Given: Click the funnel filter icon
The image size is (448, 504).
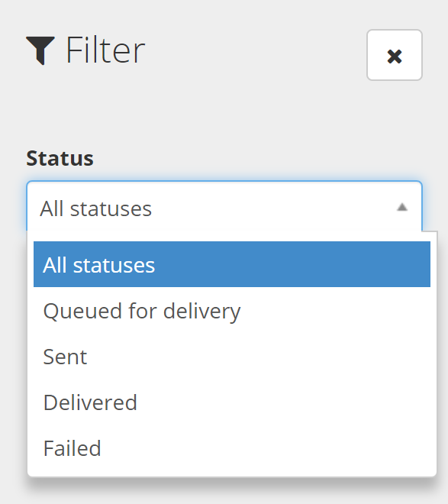Looking at the screenshot, I should tap(40, 50).
